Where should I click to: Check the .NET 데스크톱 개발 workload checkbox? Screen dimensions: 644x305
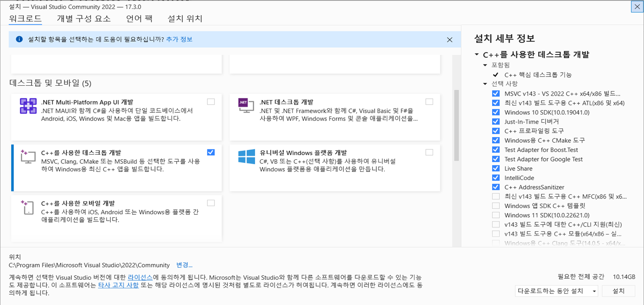(429, 102)
